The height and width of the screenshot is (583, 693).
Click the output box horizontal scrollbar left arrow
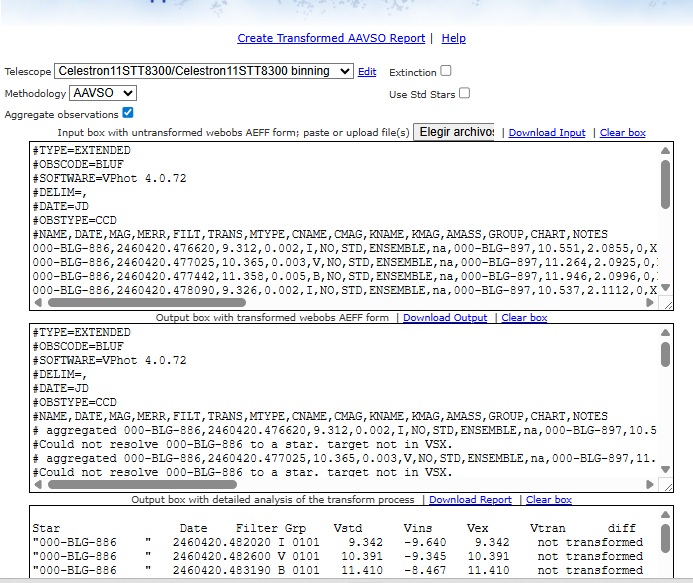38,484
